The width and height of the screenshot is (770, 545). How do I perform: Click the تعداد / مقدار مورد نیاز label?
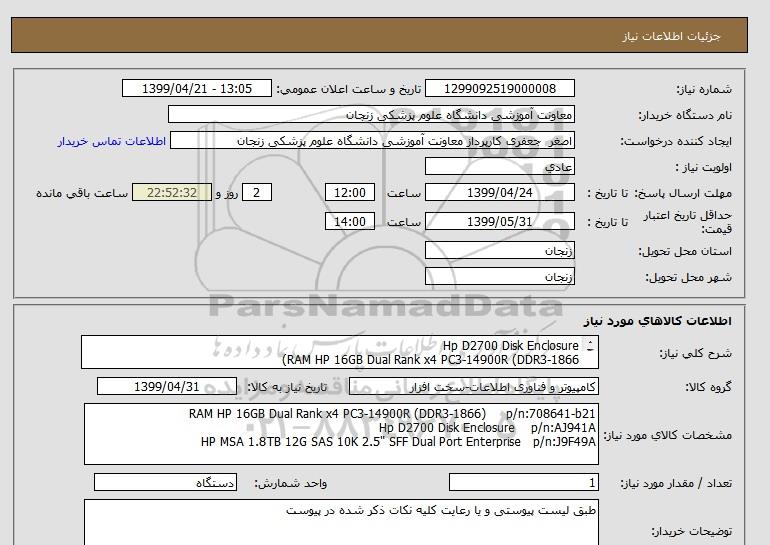[676, 483]
